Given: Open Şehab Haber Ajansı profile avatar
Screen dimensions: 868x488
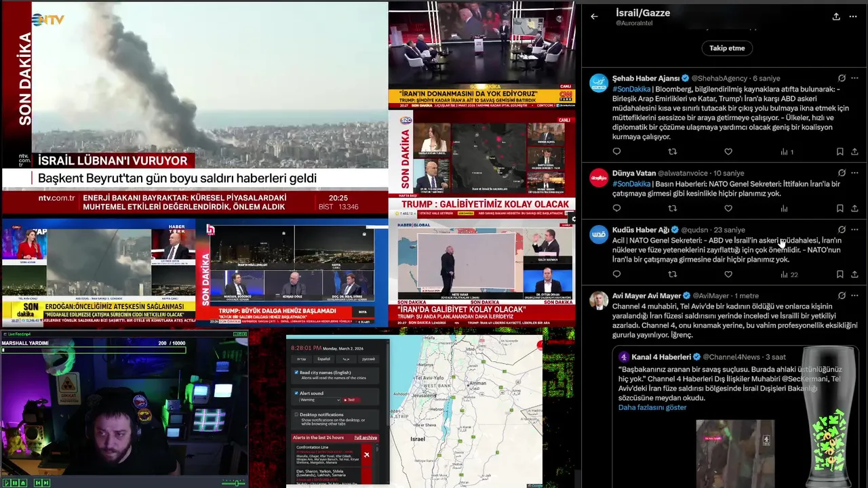Looking at the screenshot, I should click(599, 83).
